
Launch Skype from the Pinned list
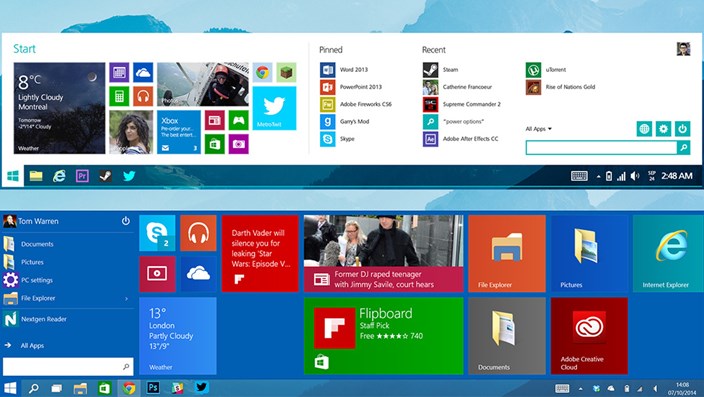[338, 139]
